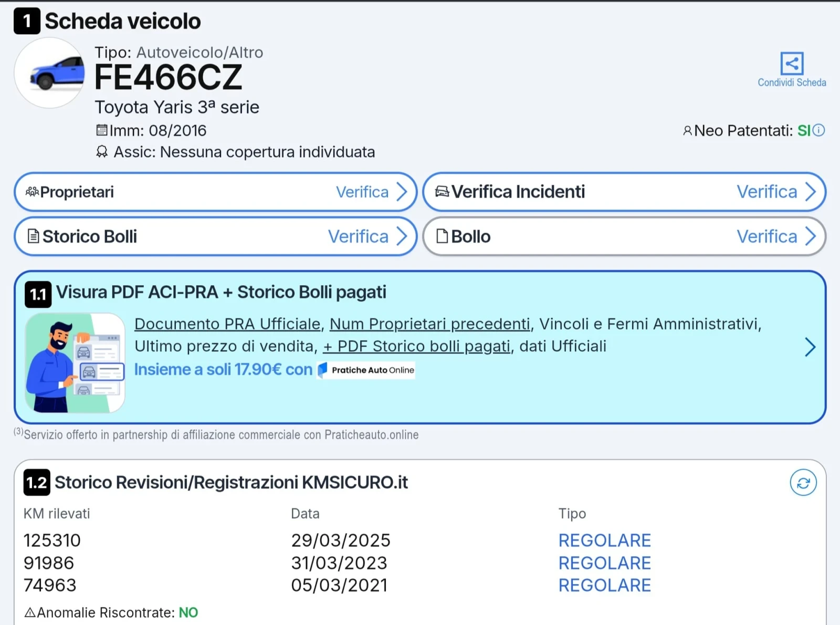840x625 pixels.
Task: Click the KM rilevati column header
Action: [57, 514]
